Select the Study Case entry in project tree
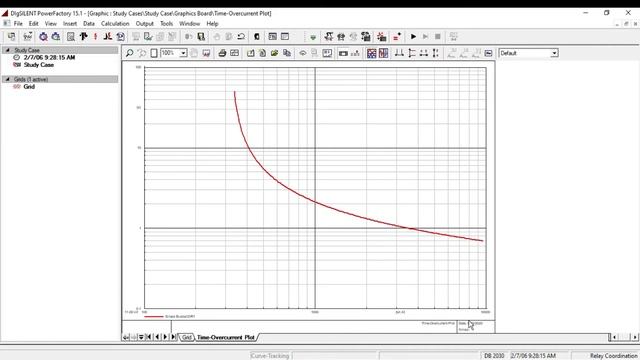 [x=38, y=65]
